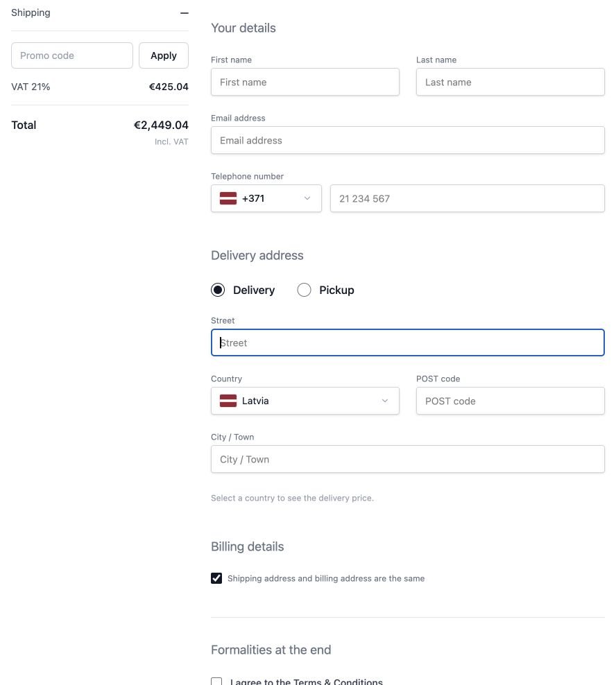This screenshot has width=616, height=685.
Task: Click the telephone number field
Action: click(x=468, y=198)
